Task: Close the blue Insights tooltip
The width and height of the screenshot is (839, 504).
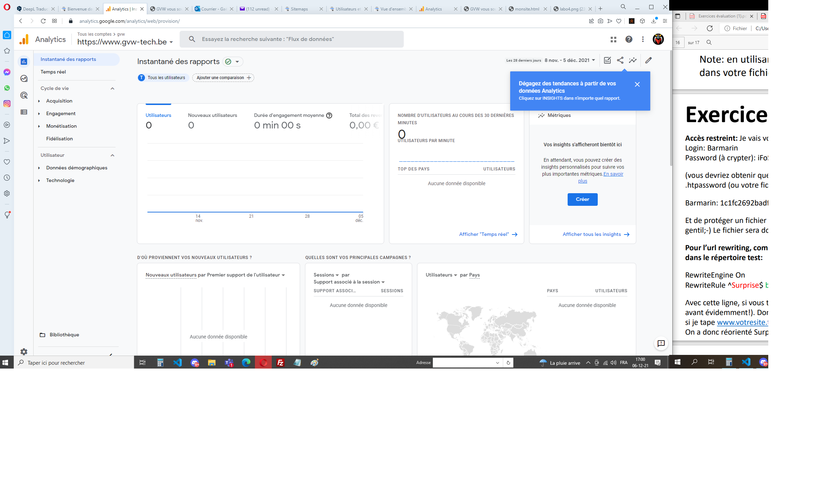Action: pos(637,84)
